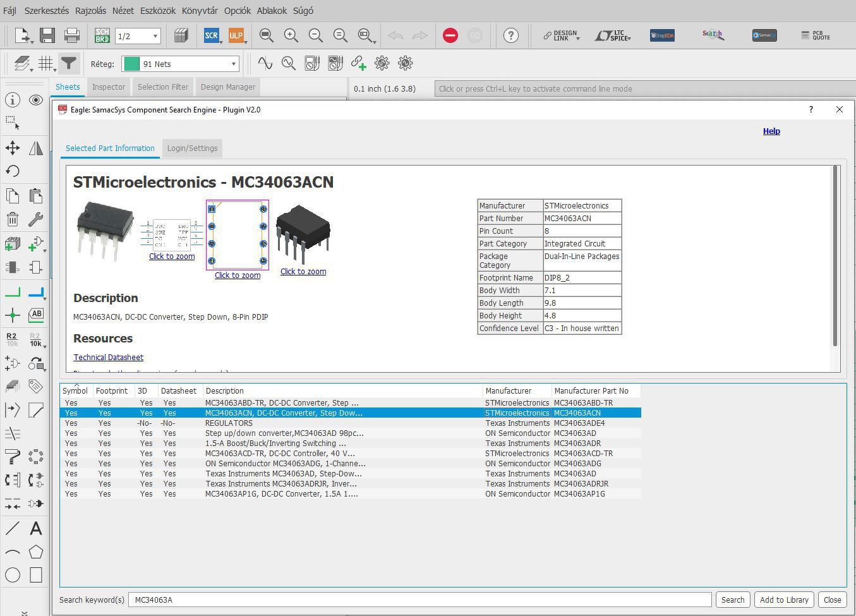Click the red Stop icon
This screenshot has width=856, height=616.
coord(450,35)
